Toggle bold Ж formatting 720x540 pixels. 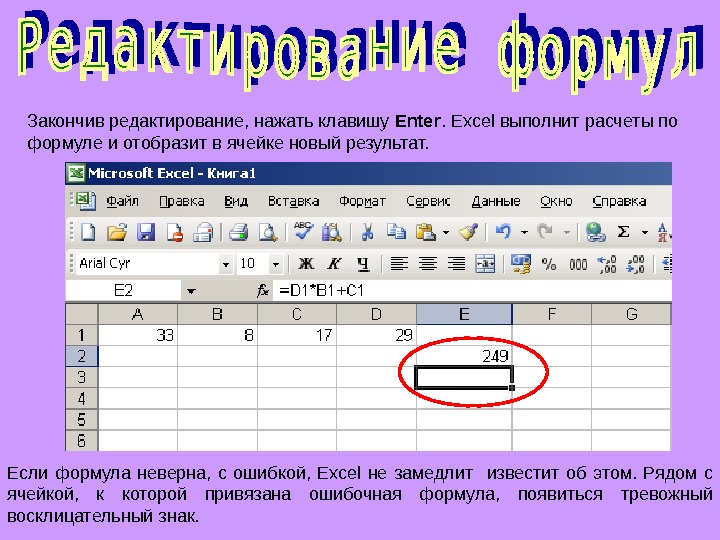[x=306, y=264]
